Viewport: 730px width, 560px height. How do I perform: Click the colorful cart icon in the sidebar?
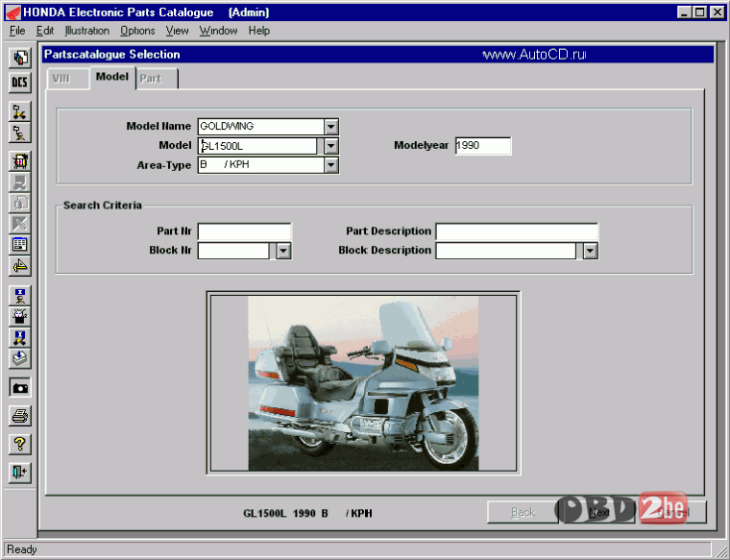(x=19, y=161)
